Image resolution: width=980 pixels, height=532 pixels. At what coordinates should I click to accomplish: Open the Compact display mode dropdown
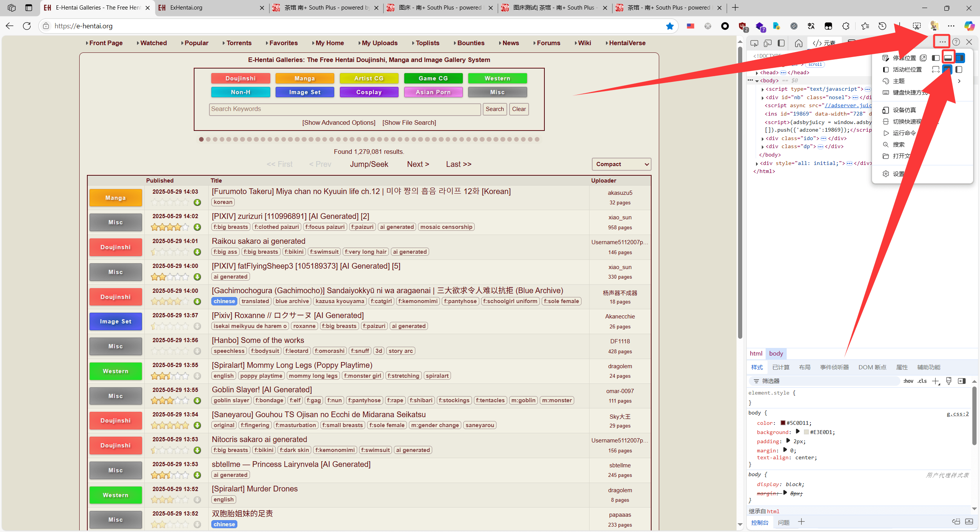621,164
